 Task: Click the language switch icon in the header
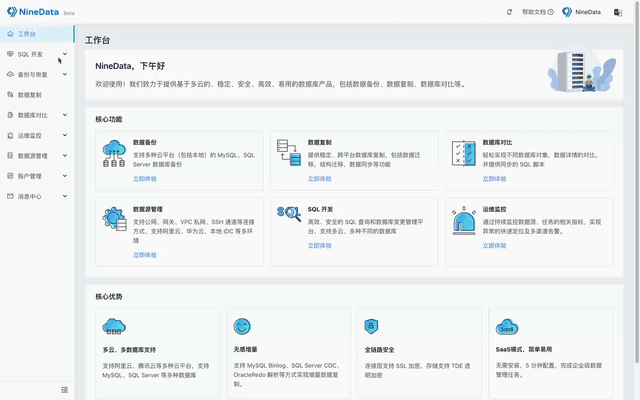618,13
